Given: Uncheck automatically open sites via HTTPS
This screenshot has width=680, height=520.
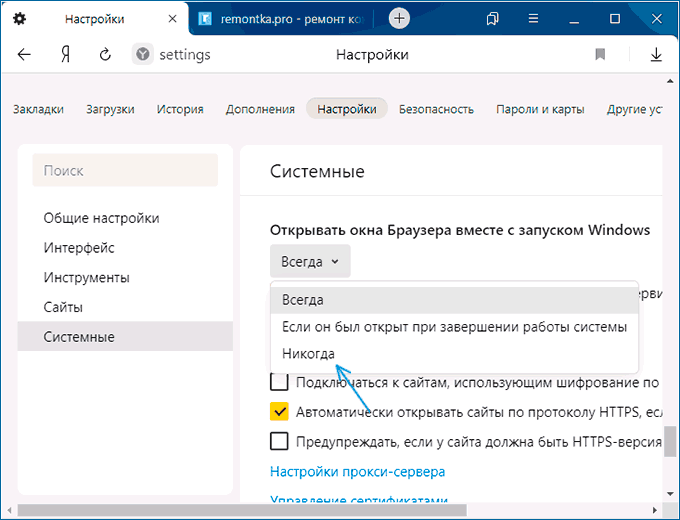Looking at the screenshot, I should click(279, 412).
